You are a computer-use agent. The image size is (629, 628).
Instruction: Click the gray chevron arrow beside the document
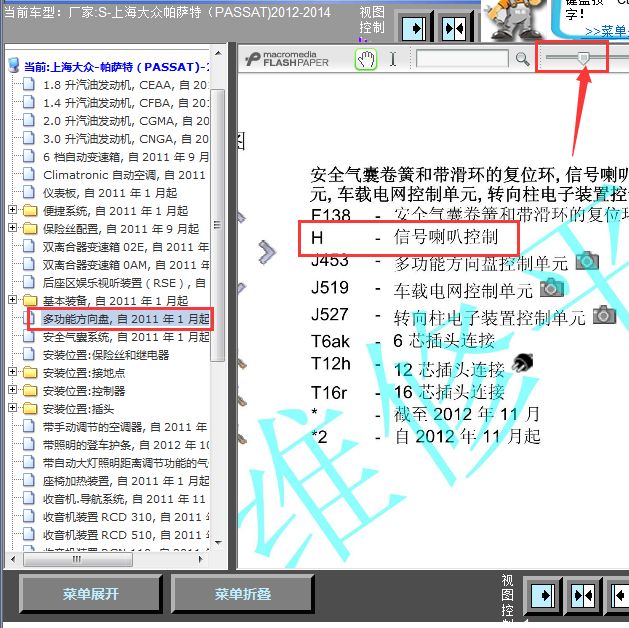click(x=267, y=253)
